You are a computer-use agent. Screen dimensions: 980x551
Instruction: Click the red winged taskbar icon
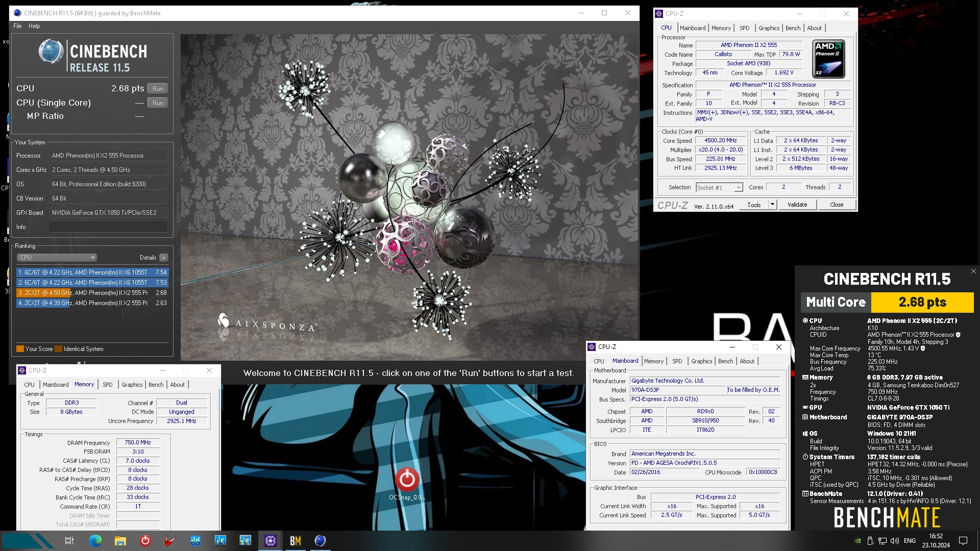point(170,541)
